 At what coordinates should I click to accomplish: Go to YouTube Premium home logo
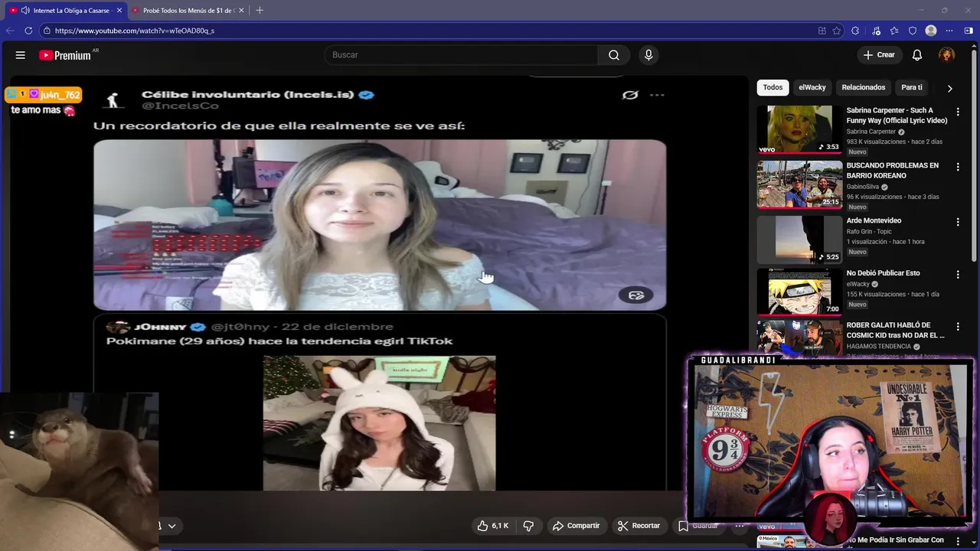click(x=65, y=55)
